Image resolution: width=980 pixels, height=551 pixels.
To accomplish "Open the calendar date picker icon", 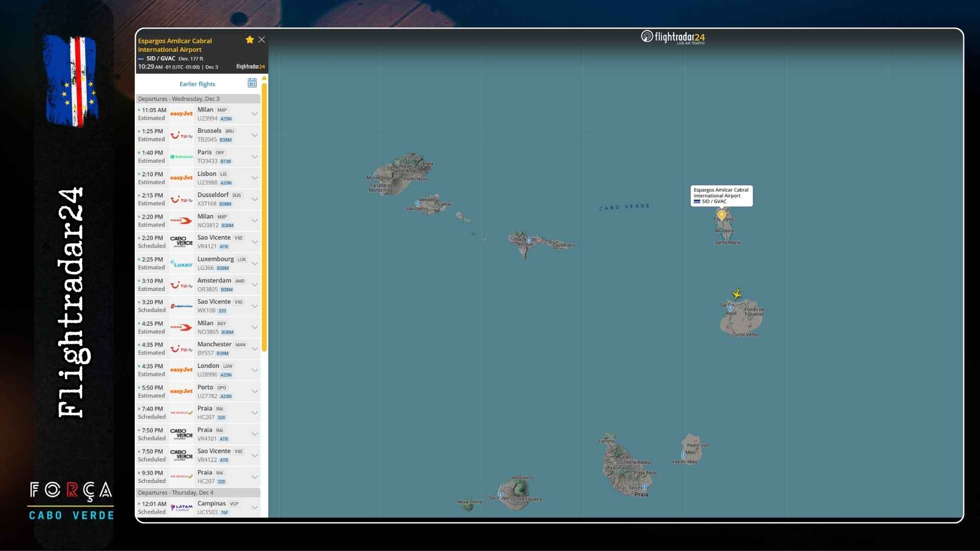I will [252, 83].
